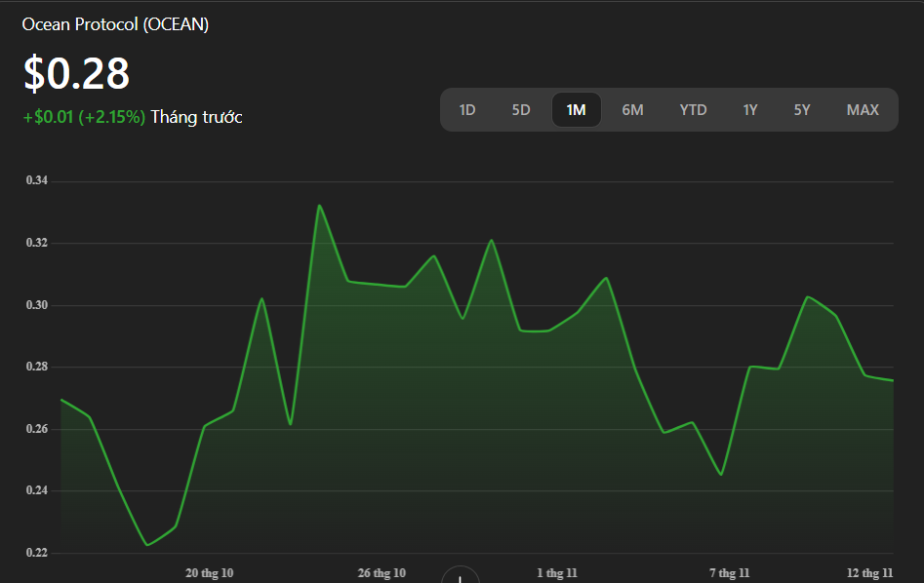Open the MAX time range
The image size is (924, 583).
click(863, 110)
